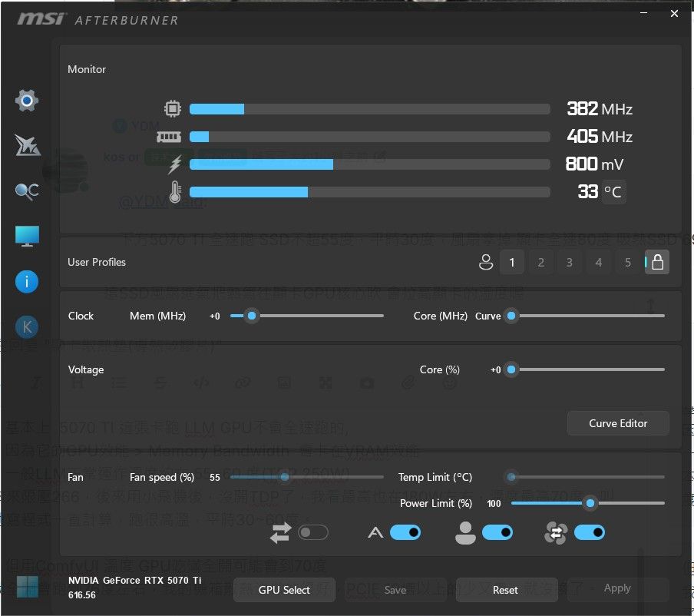Enable the link toggle switch
The height and width of the screenshot is (616, 694).
point(313,532)
